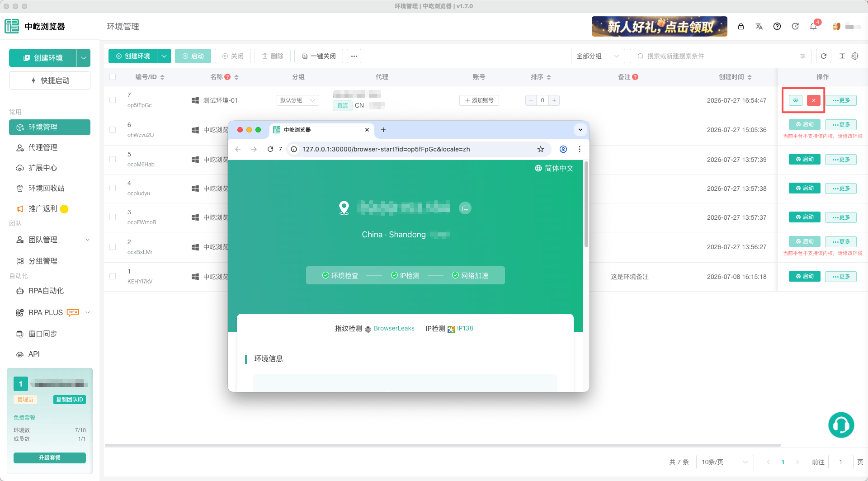
Task: Click the update refresh icon in header
Action: click(x=795, y=26)
